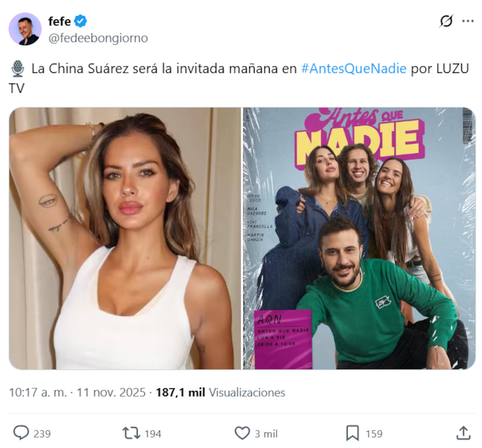Image resolution: width=482 pixels, height=448 pixels.
Task: Click the 239 replies count
Action: tap(42, 434)
